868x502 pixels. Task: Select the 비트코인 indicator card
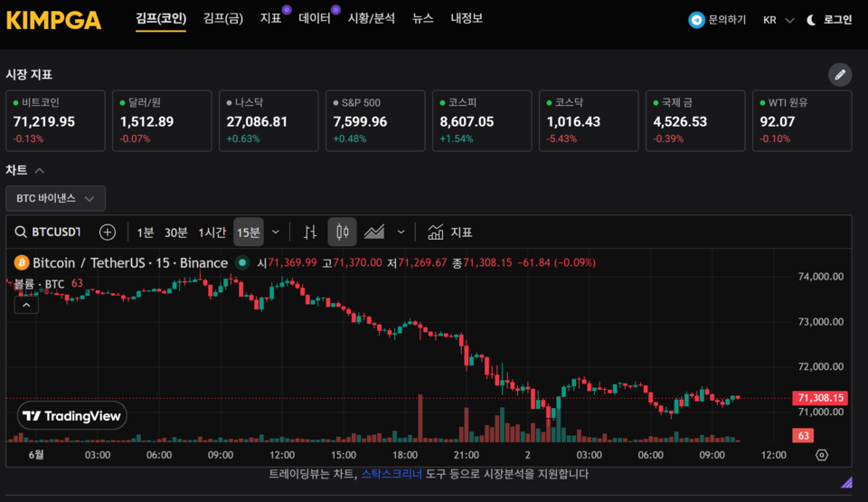[55, 121]
